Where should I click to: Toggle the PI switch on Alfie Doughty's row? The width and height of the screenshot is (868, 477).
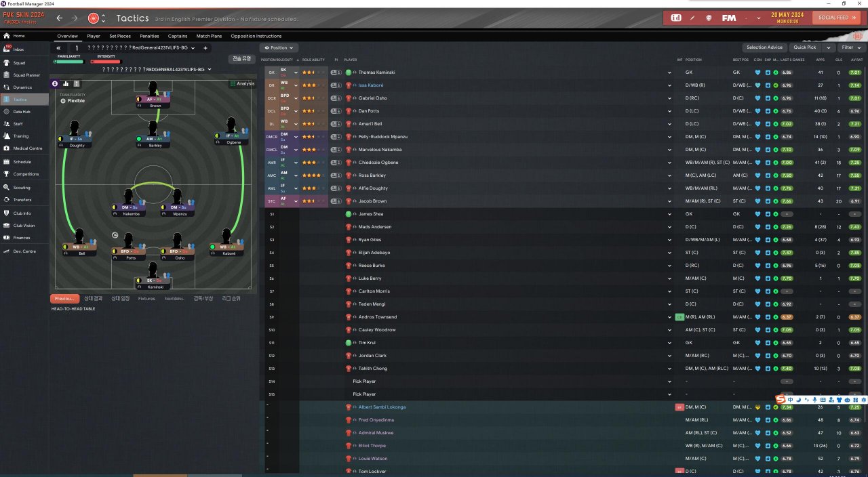coord(336,188)
